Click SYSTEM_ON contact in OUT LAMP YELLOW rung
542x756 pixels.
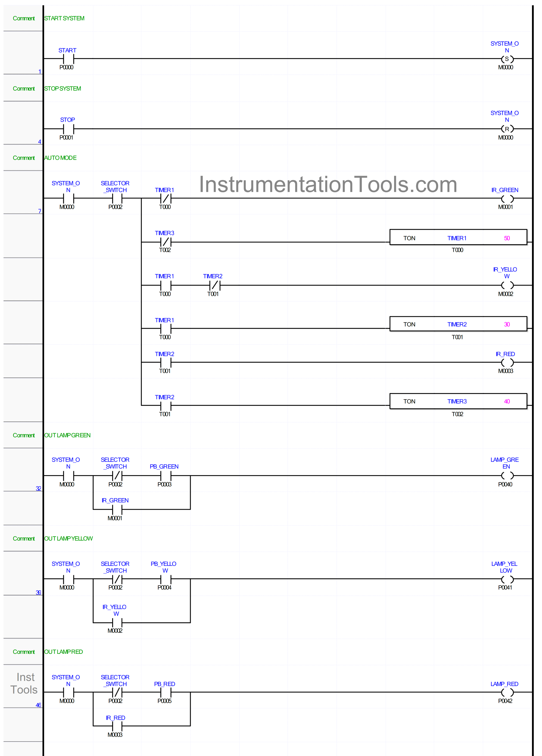point(68,579)
